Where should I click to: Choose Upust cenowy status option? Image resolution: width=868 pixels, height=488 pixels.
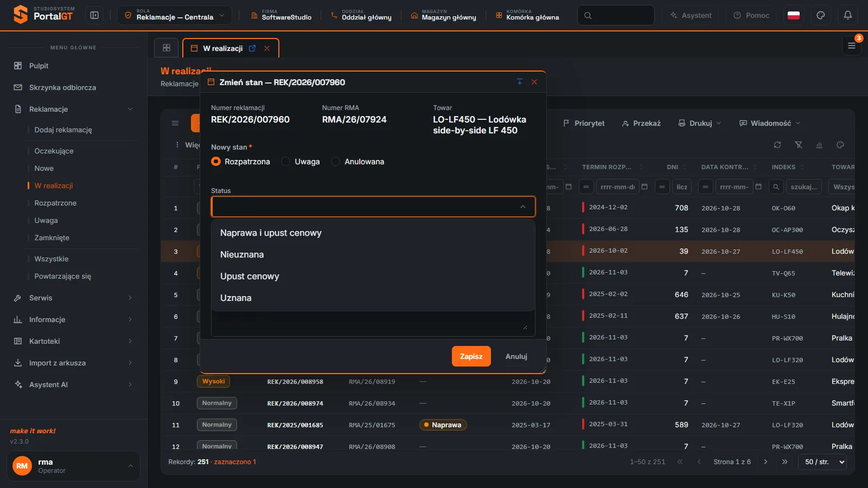[373, 276]
